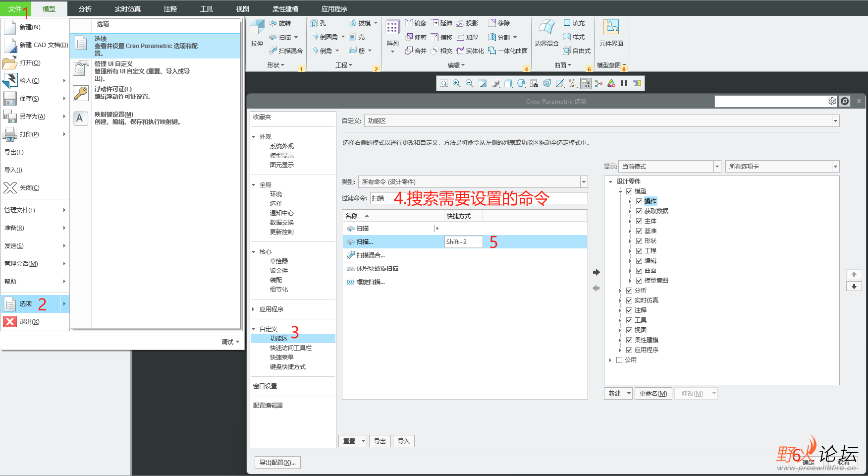Enable the 公用 checkbox
Viewport: 868px width, 476px height.
[619, 360]
